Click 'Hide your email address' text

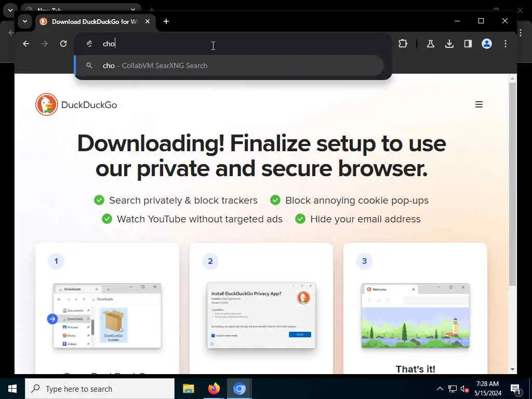[365, 219]
